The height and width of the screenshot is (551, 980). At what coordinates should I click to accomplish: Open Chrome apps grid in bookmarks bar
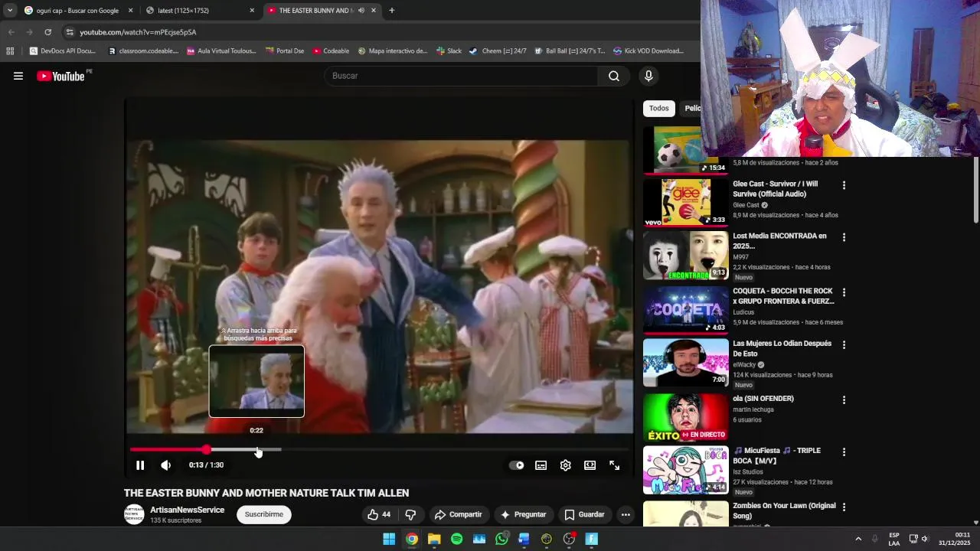pyautogui.click(x=10, y=51)
